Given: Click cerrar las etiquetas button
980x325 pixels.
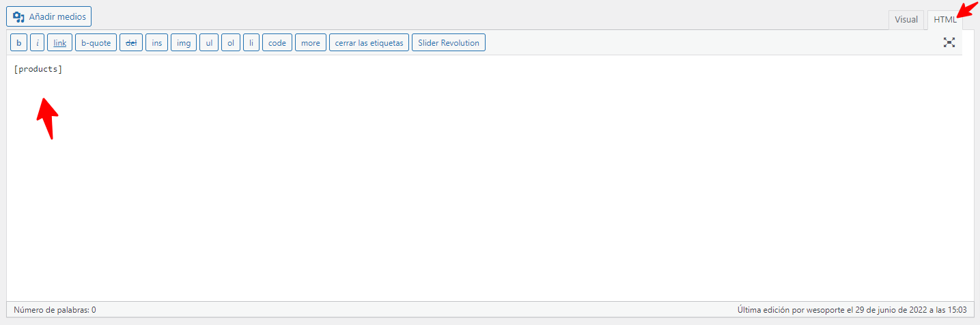Looking at the screenshot, I should coord(369,43).
